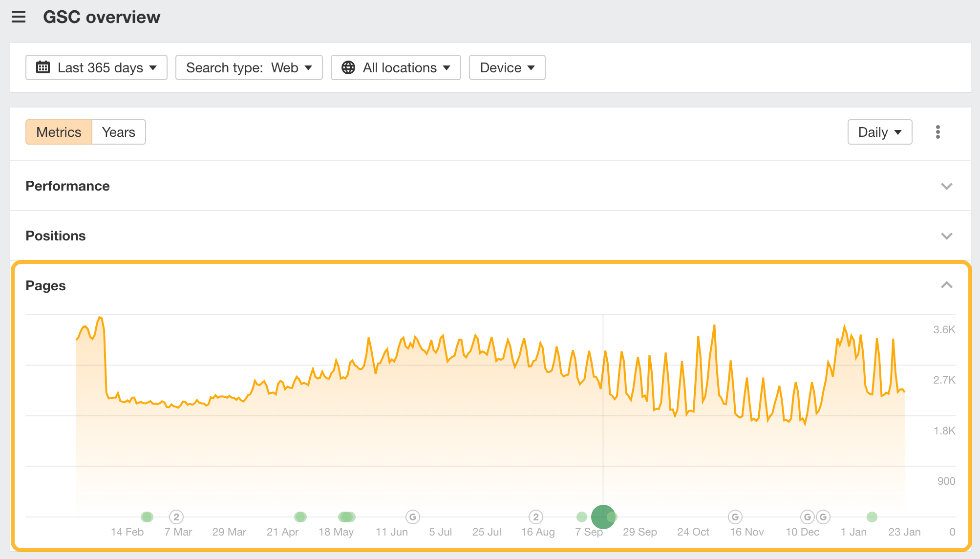Click the Google update marker near 16 Nov
Image resolution: width=980 pixels, height=559 pixels.
735,516
